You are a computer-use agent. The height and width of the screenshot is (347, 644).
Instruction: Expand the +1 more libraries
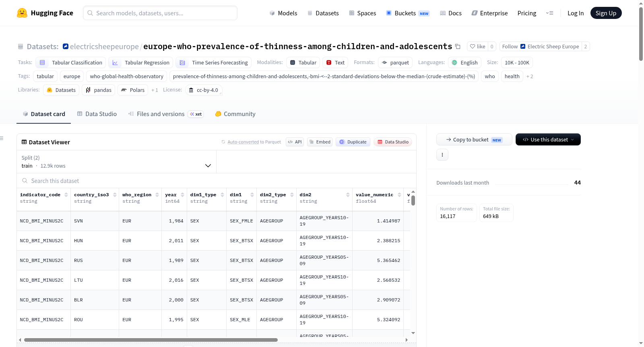pos(155,90)
